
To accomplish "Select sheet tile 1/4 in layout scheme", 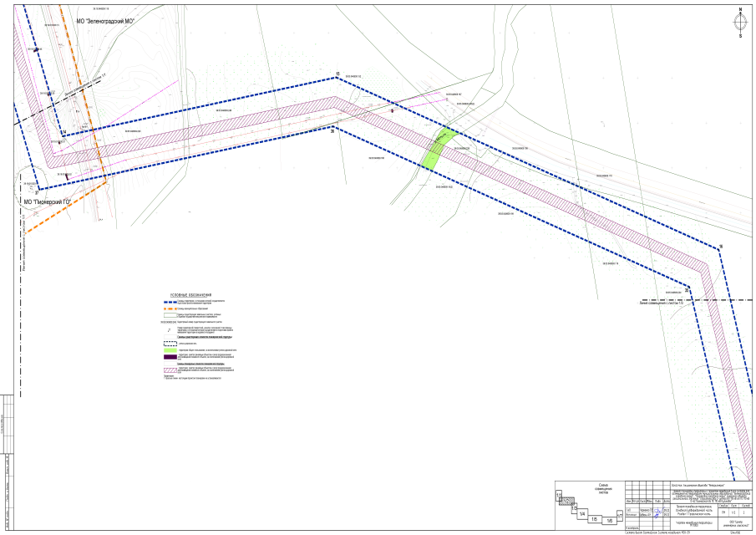I will [582, 514].
